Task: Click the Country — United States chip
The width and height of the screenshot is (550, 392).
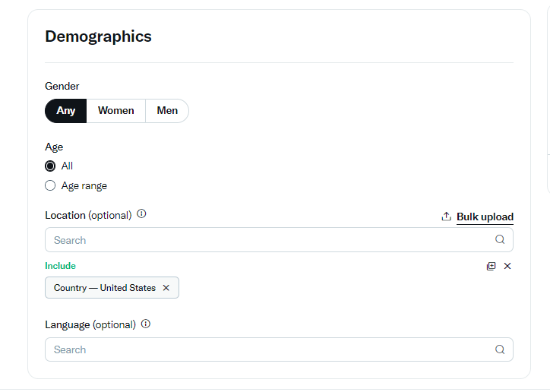Action: pos(112,288)
